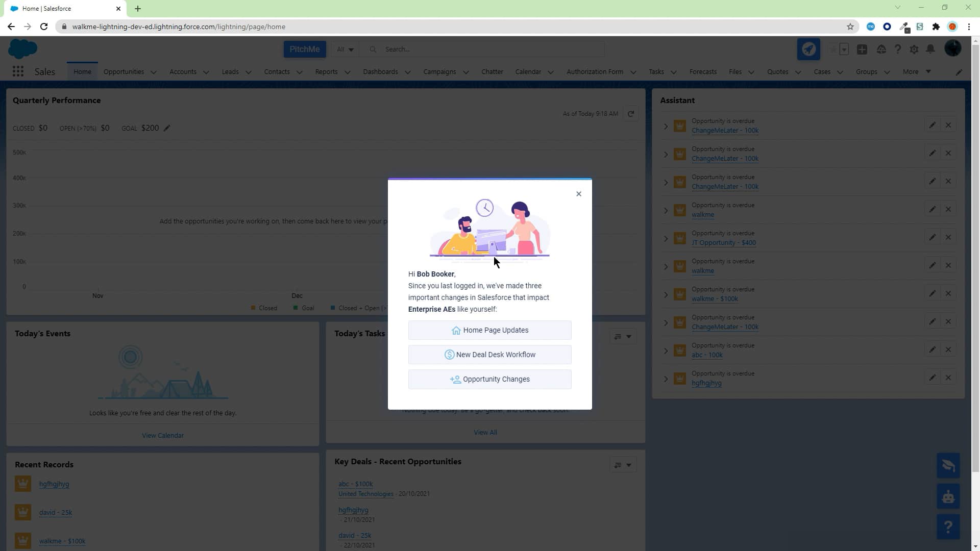Click the robot assistant floating icon
Image resolution: width=980 pixels, height=551 pixels.
click(x=947, y=496)
